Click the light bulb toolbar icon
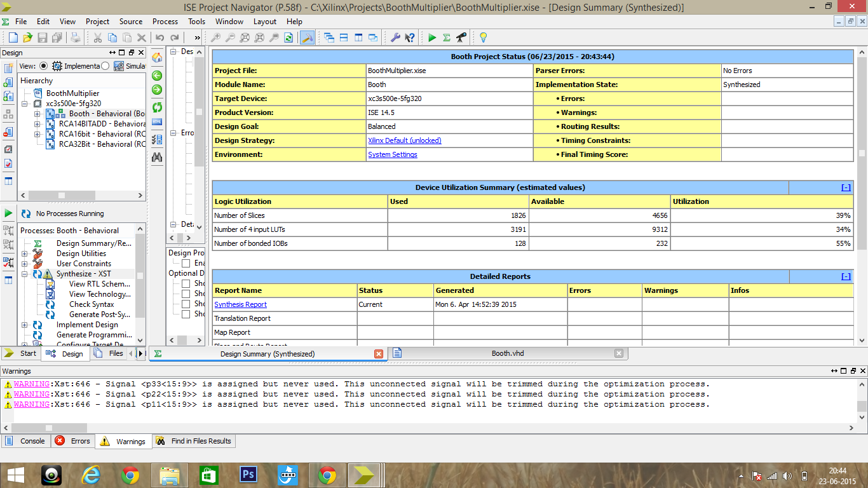868x488 pixels. (x=484, y=37)
